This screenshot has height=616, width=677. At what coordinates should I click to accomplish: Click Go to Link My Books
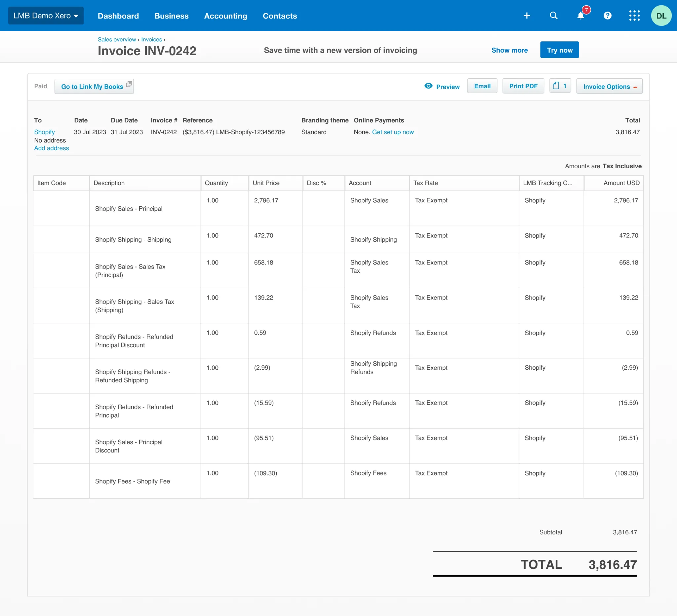tap(94, 86)
